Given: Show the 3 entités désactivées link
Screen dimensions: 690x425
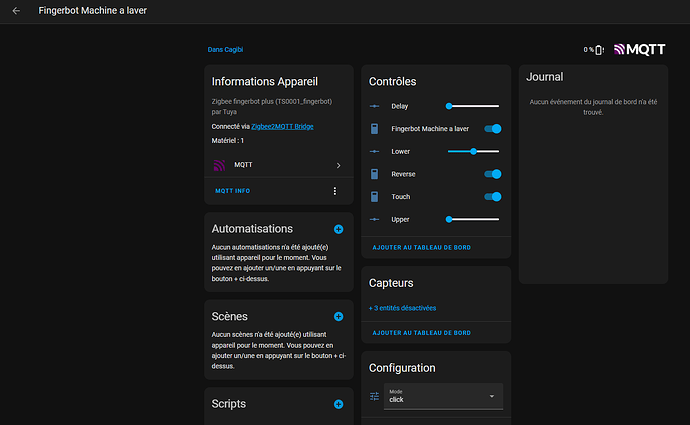Looking at the screenshot, I should 402,308.
